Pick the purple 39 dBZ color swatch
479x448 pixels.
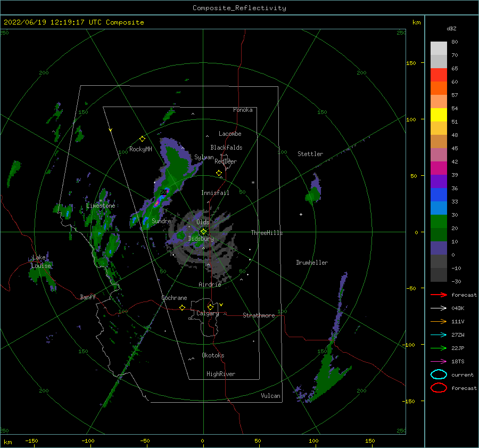point(439,181)
